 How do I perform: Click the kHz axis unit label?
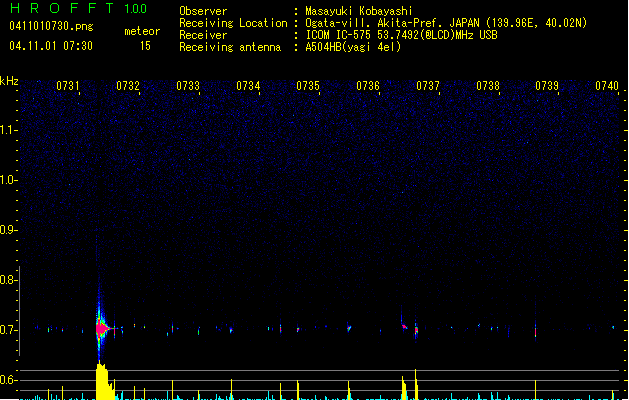coord(9,81)
